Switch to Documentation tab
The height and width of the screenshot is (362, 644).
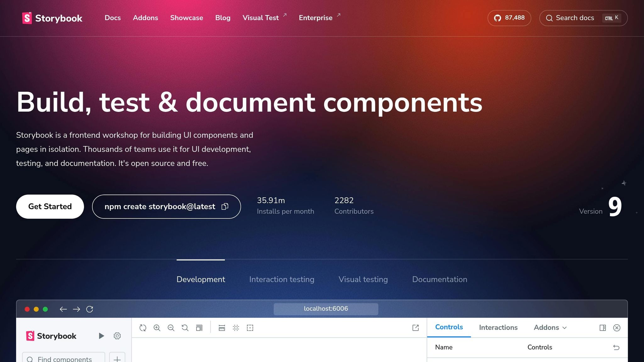(440, 279)
